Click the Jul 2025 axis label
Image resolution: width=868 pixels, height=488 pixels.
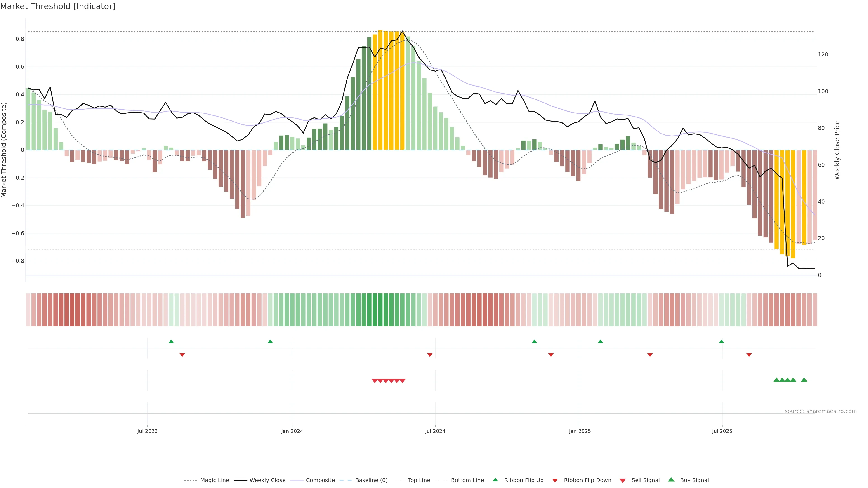pos(722,431)
